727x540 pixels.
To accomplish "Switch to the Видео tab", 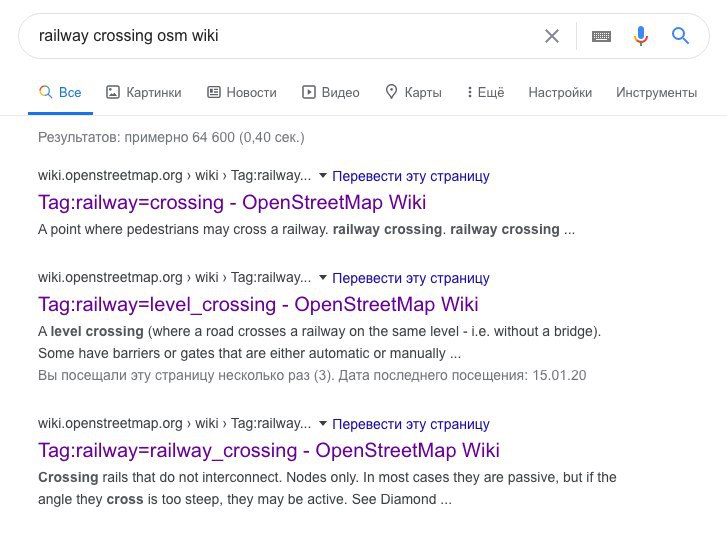I will click(331, 92).
